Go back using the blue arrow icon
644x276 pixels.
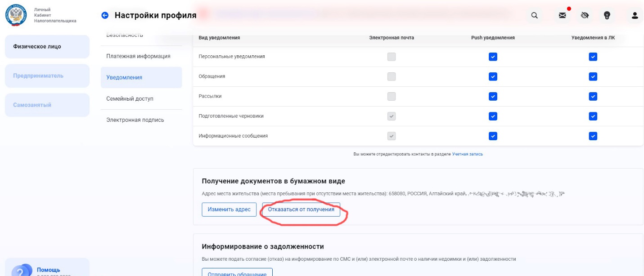tap(105, 15)
